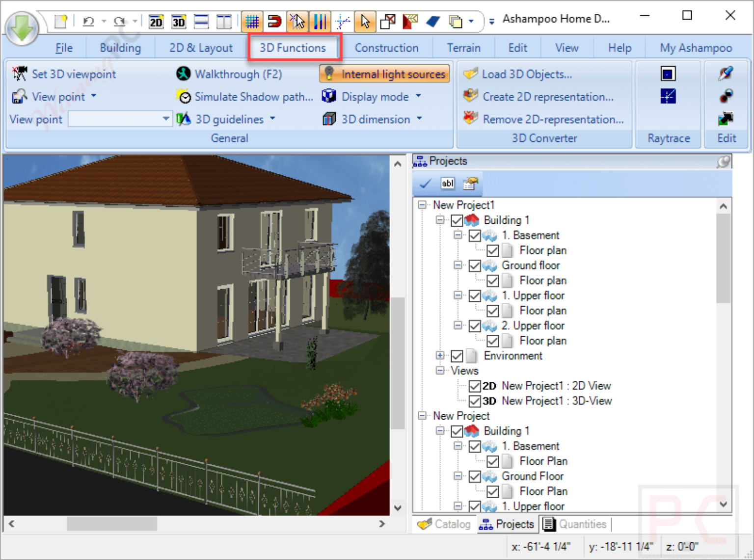Open the File menu

64,48
